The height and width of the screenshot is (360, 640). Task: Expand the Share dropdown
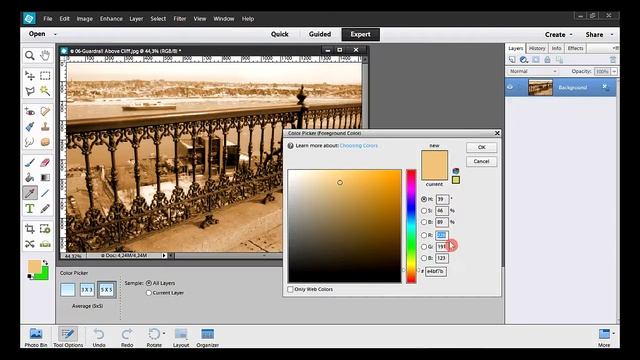click(612, 35)
